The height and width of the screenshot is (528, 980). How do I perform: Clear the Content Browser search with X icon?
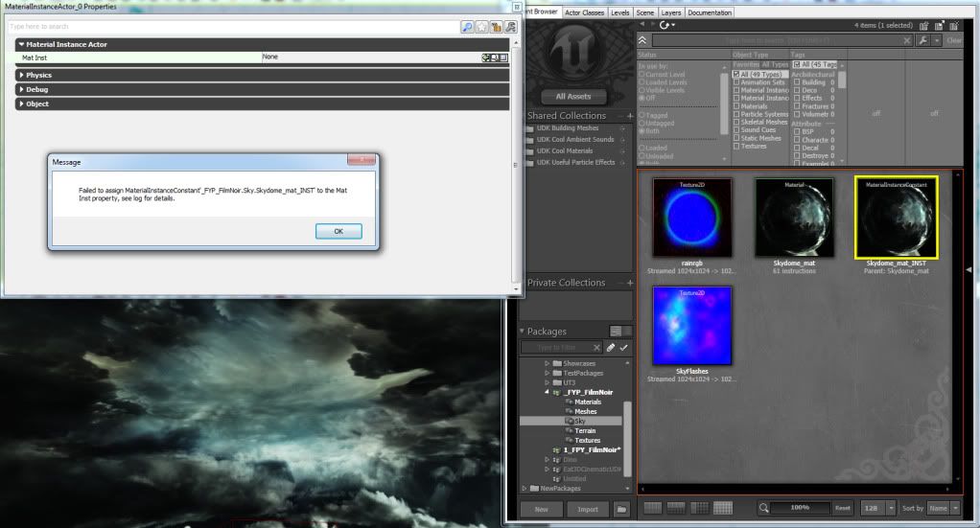(x=907, y=40)
